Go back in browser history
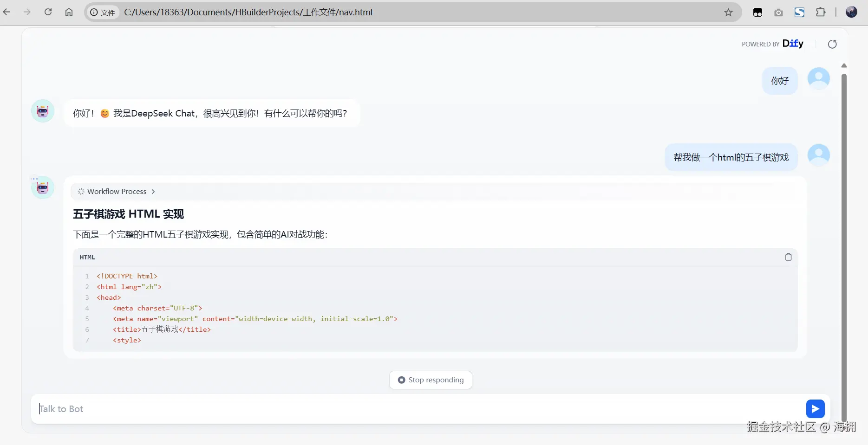 click(x=7, y=12)
